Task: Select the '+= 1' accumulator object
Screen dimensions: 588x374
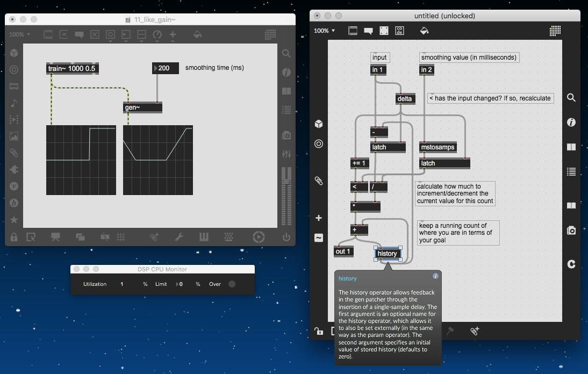Action: point(360,163)
